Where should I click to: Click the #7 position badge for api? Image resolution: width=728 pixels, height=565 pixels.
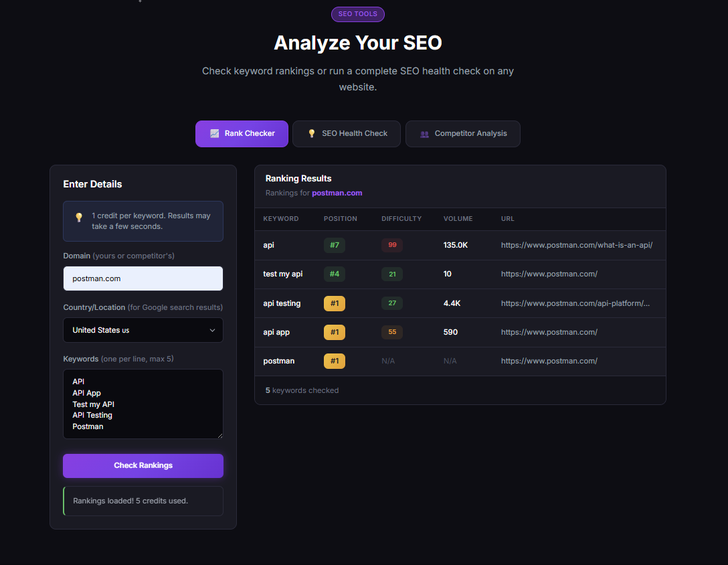pos(334,245)
